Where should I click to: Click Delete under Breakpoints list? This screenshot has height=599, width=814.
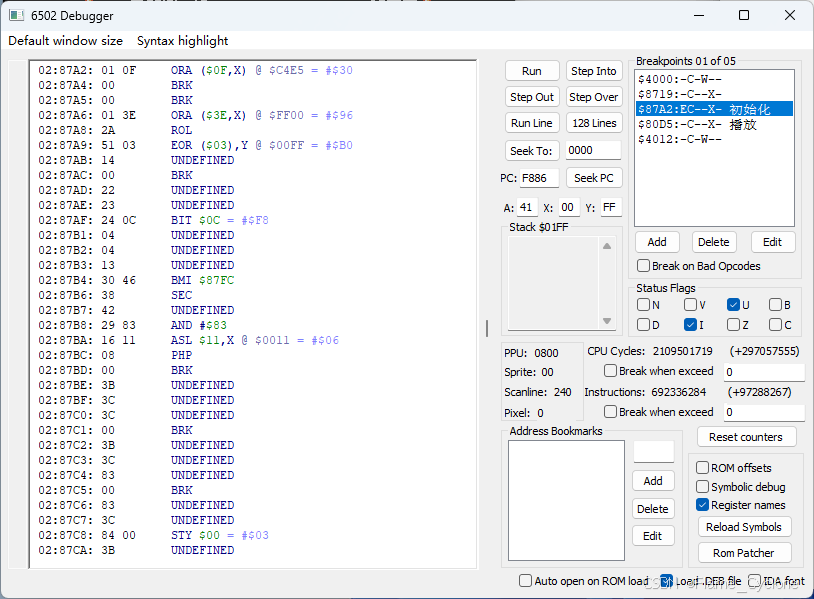pyautogui.click(x=713, y=242)
